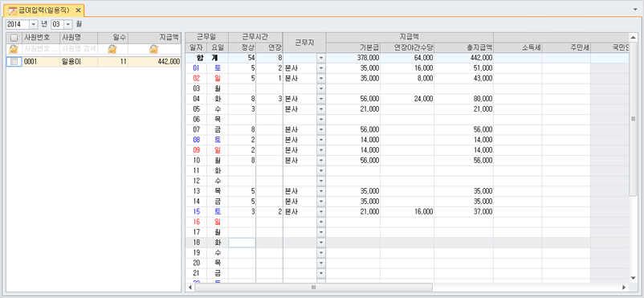Open 근무지 dropdown in the 합계 row
The width and height of the screenshot is (644, 298).
click(x=321, y=58)
